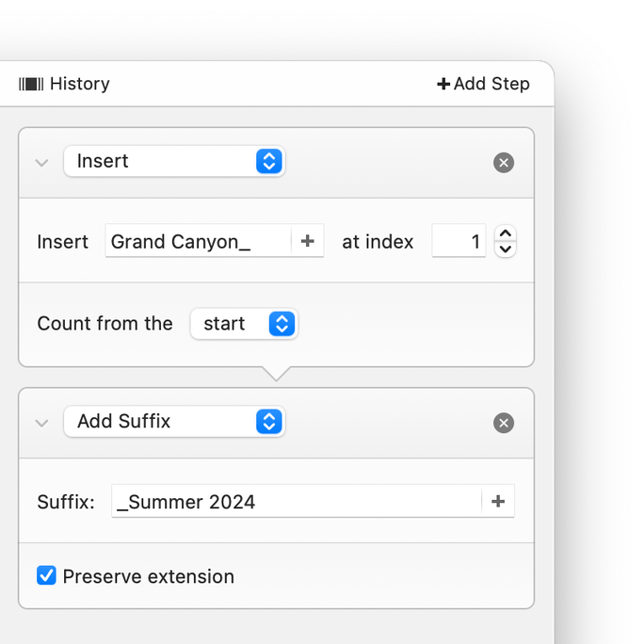Collapse the Add Suffix step chevron
Image resolution: width=644 pixels, height=644 pixels.
tap(41, 423)
